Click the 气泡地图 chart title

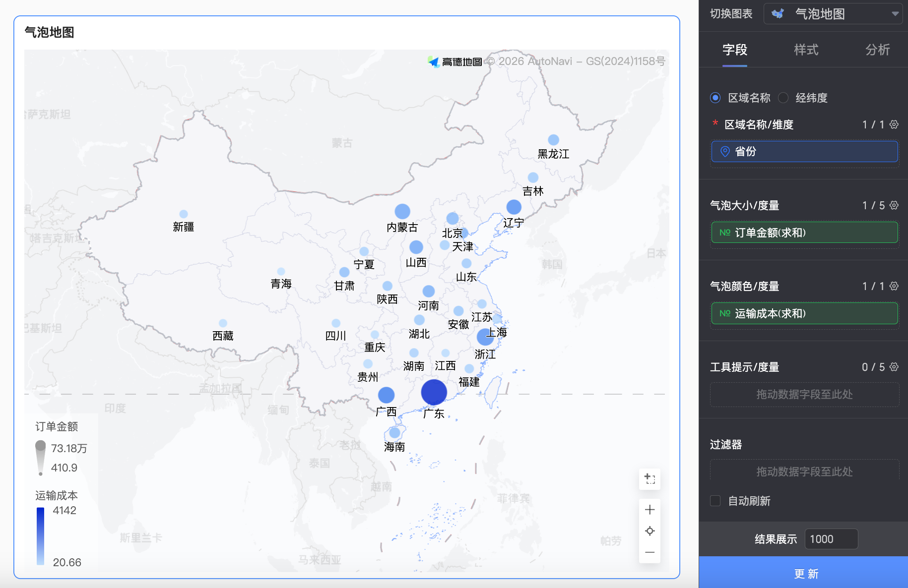tap(50, 32)
